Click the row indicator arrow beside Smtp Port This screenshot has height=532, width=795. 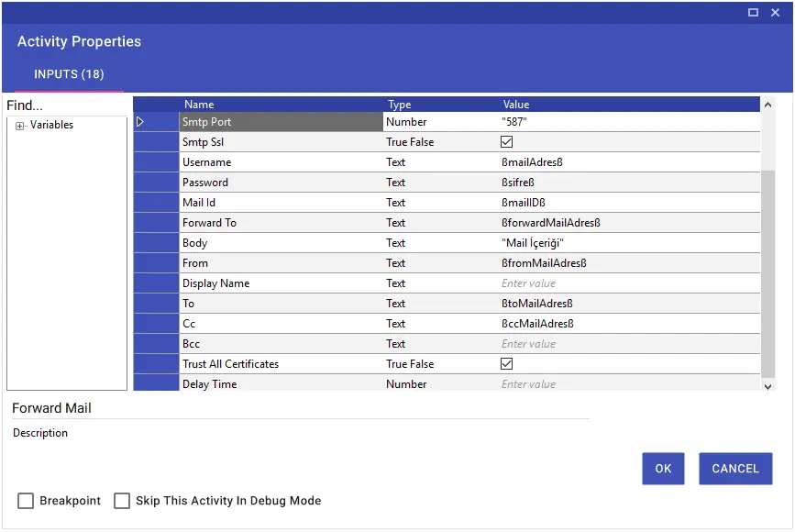tap(140, 122)
